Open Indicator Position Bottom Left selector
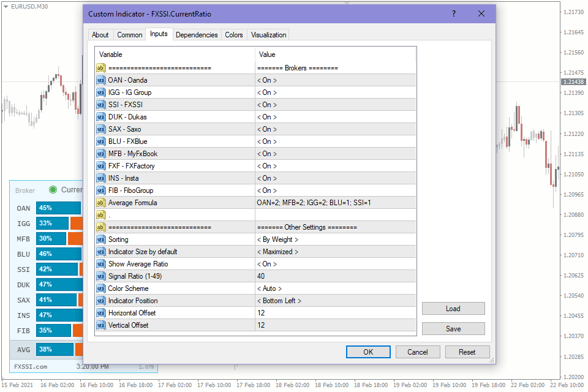The width and height of the screenshot is (588, 392). point(279,301)
